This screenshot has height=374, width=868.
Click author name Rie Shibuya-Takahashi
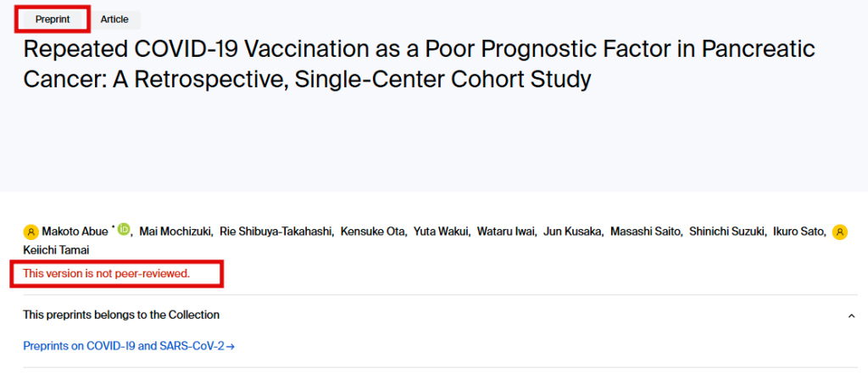(x=275, y=232)
